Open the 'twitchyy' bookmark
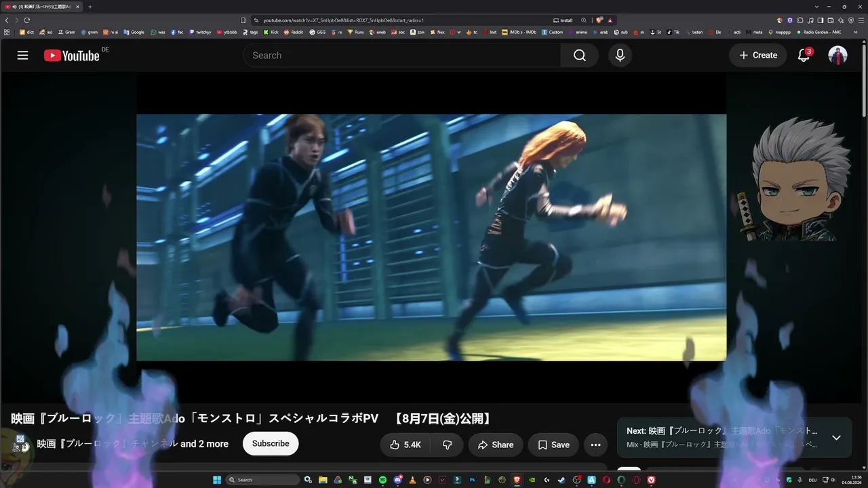Viewport: 868px width, 488px height. click(x=200, y=32)
